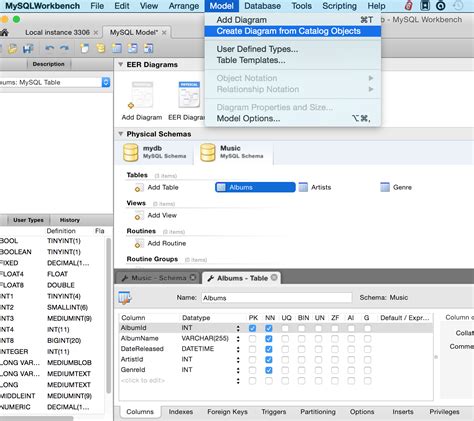Switch to the Privileges tab

[x=444, y=412]
